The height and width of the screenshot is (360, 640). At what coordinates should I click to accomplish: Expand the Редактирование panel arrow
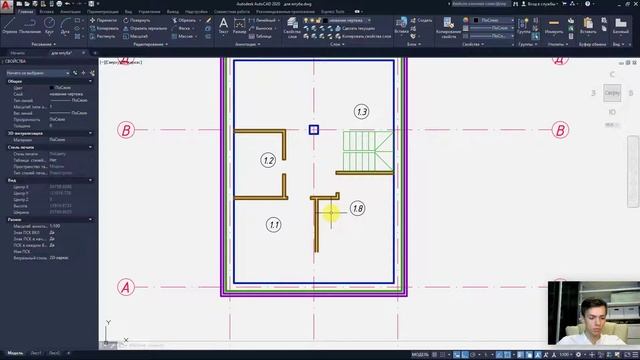point(166,44)
